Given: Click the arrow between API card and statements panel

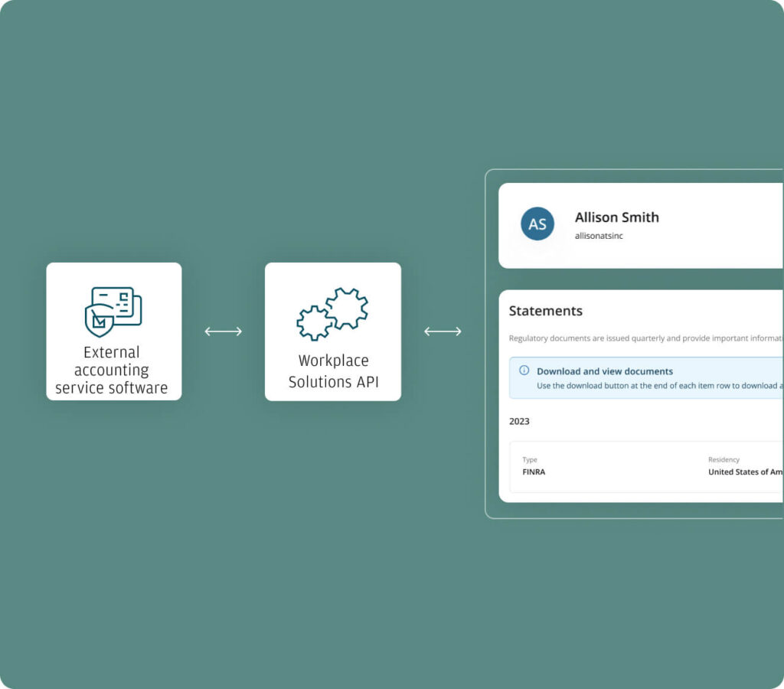Looking at the screenshot, I should click(x=443, y=331).
